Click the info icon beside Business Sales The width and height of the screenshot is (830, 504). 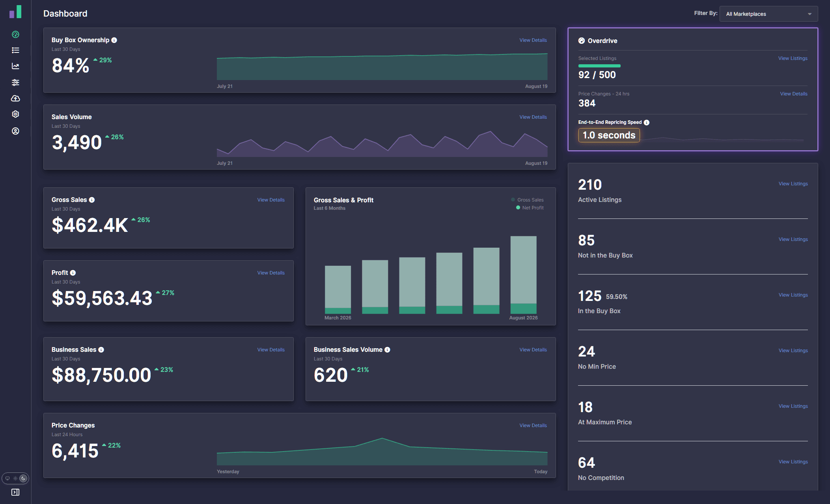click(x=101, y=350)
